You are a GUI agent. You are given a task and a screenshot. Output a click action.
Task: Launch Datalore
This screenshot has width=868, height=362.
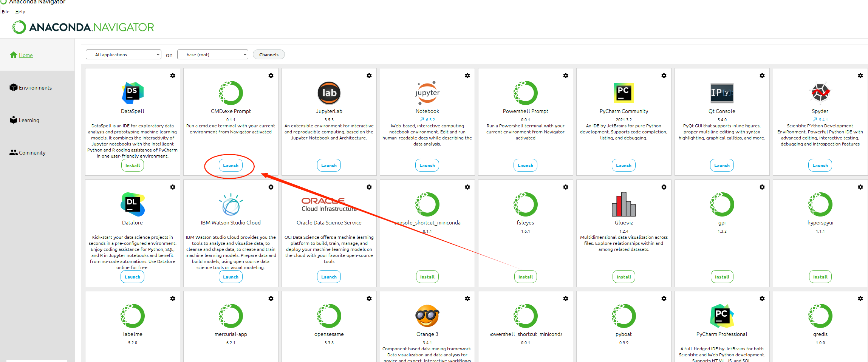[x=133, y=277]
